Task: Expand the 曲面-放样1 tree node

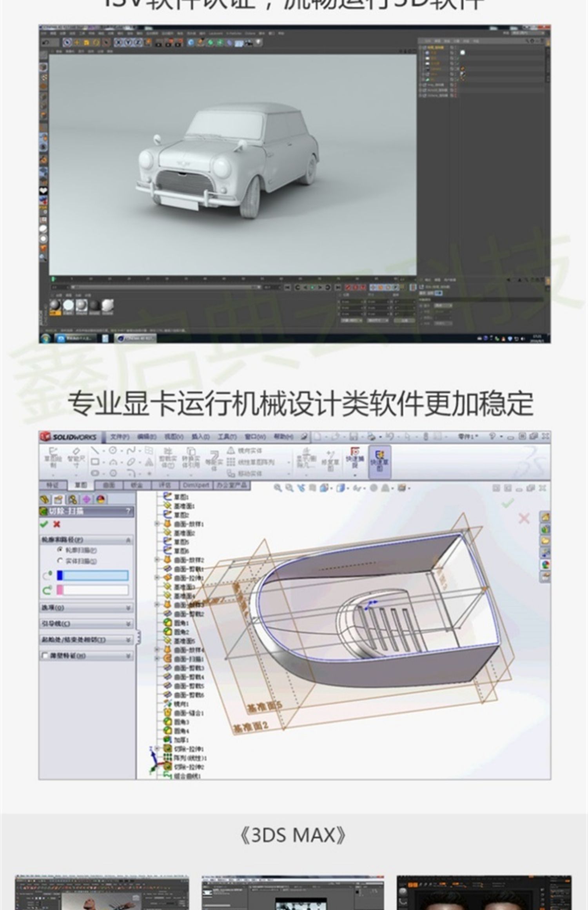Action: (157, 524)
